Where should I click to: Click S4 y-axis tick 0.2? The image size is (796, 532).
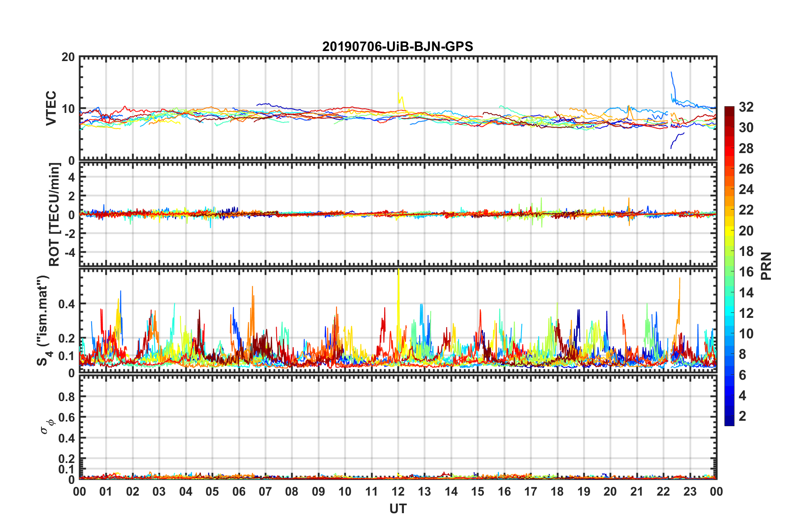coord(67,338)
